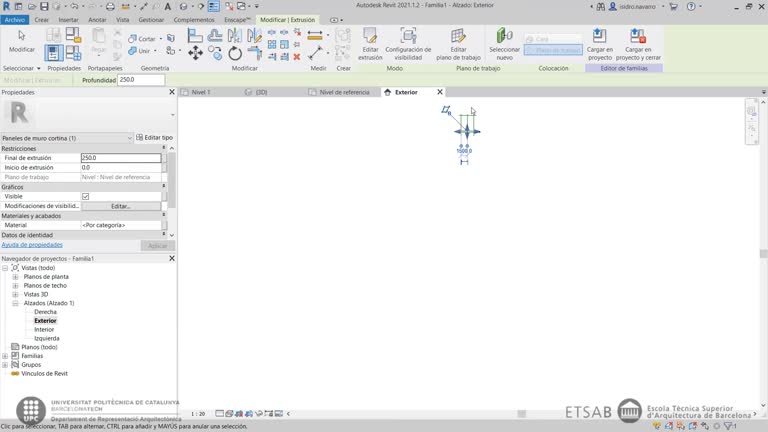Select the Move tool in Modificar panel

[195, 53]
